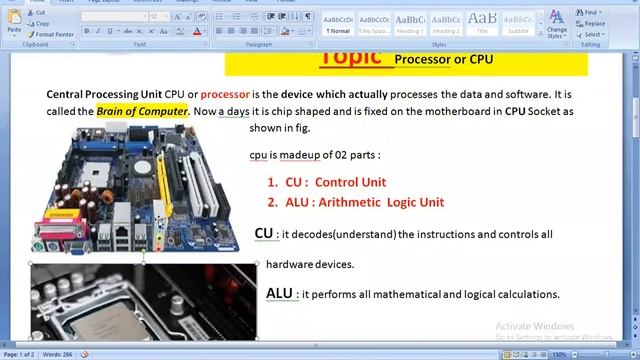Apply the Heading 1 style
Screen dimensions: 640x360
click(x=410, y=24)
